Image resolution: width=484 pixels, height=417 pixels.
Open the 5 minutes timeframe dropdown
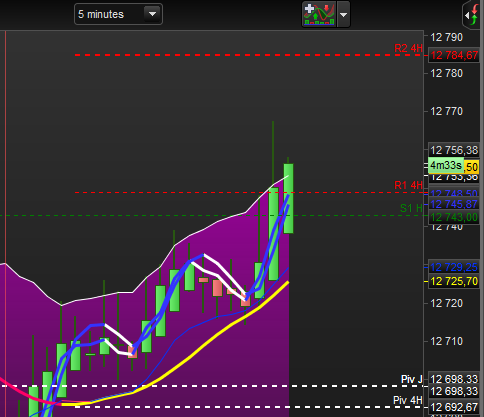pyautogui.click(x=118, y=14)
